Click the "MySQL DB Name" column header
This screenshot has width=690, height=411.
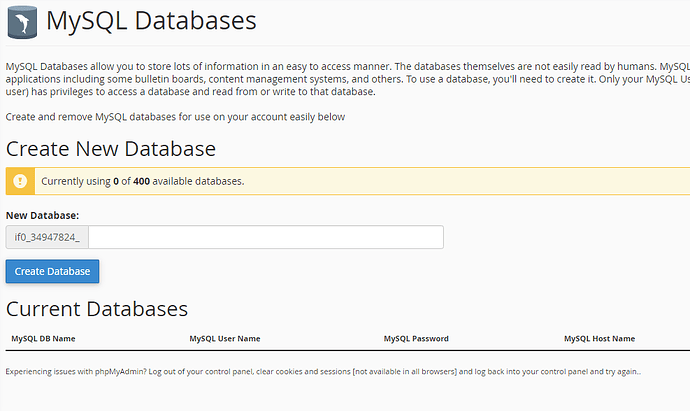[x=43, y=339]
